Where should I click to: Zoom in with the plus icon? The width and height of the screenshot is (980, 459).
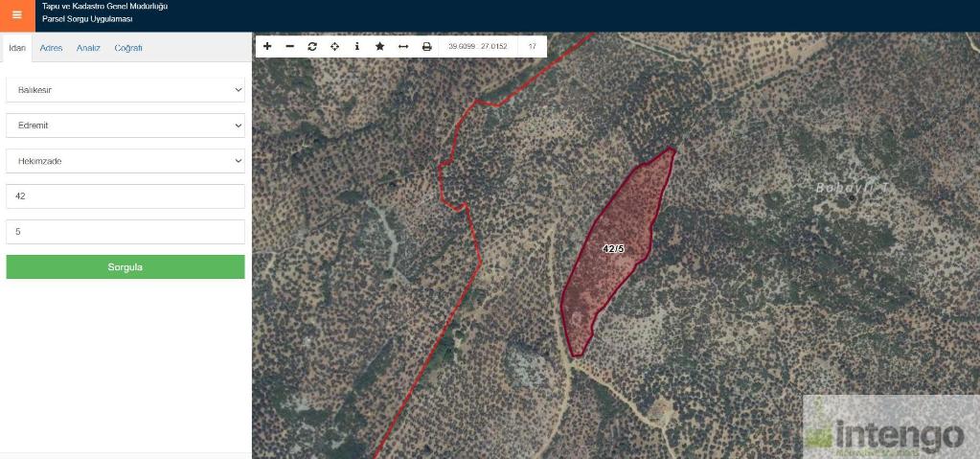(267, 46)
